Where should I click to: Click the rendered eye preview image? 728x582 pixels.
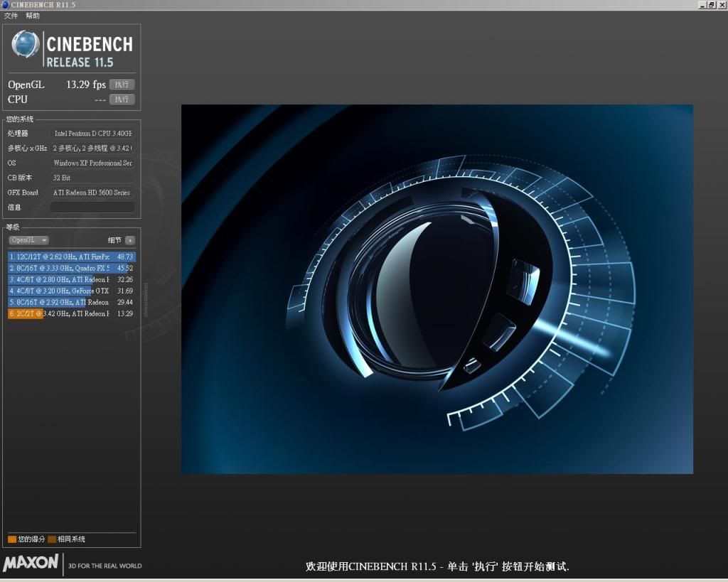(x=437, y=289)
